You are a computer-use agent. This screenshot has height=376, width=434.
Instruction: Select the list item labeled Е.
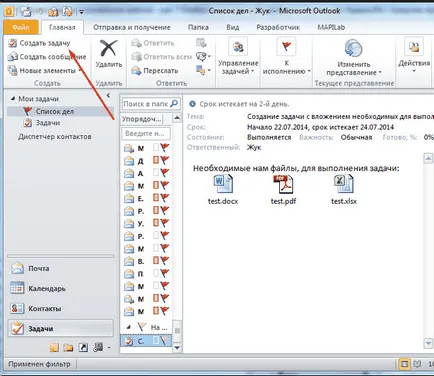pos(146,199)
